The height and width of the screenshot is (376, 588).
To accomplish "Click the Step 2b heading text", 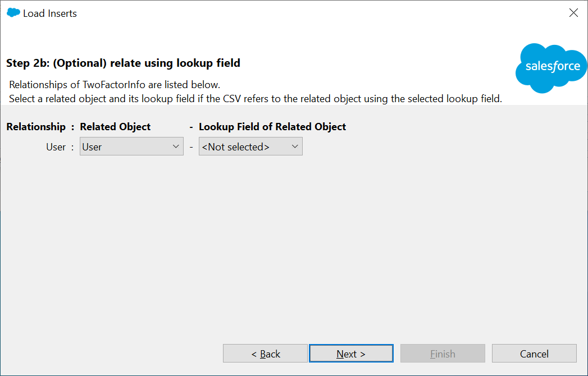I will point(123,63).
